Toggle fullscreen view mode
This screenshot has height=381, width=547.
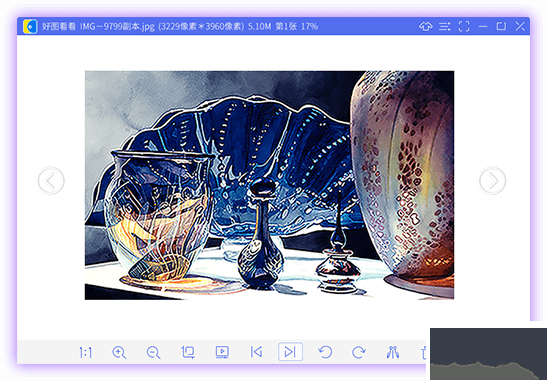[x=464, y=26]
